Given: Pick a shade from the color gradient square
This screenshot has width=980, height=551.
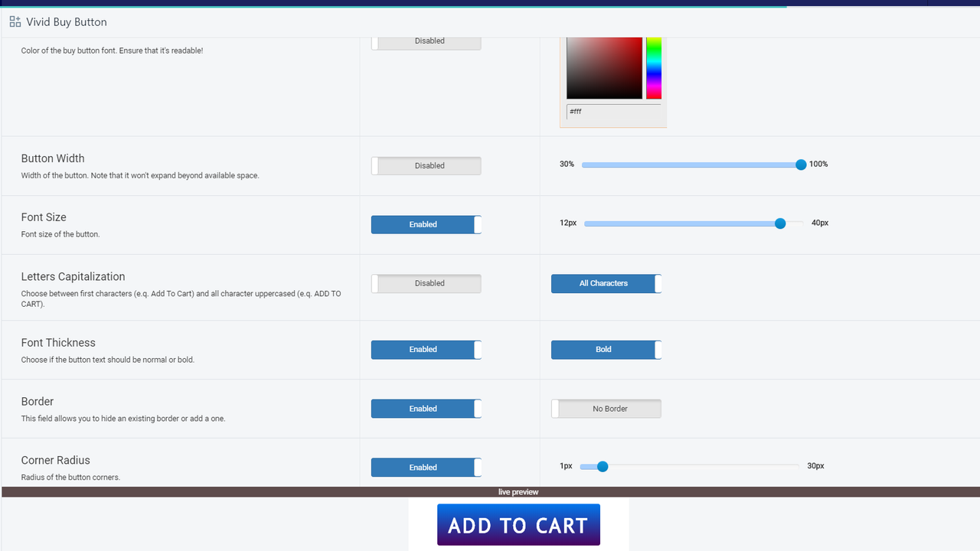Looking at the screenshot, I should pos(604,67).
